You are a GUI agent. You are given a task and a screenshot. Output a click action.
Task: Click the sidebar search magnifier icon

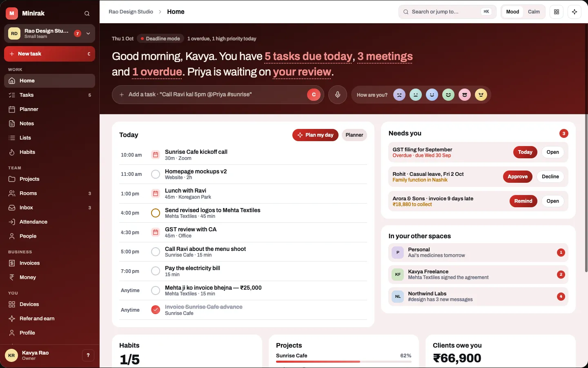87,13
